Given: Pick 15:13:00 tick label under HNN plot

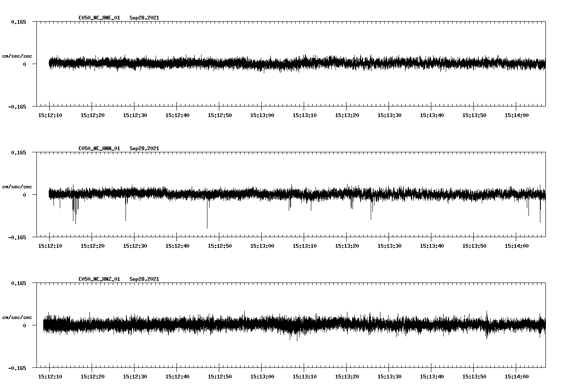Looking at the screenshot, I should pos(262,246).
